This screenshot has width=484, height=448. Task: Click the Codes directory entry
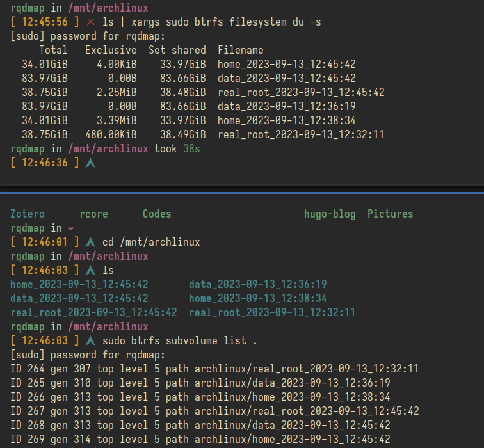(157, 214)
